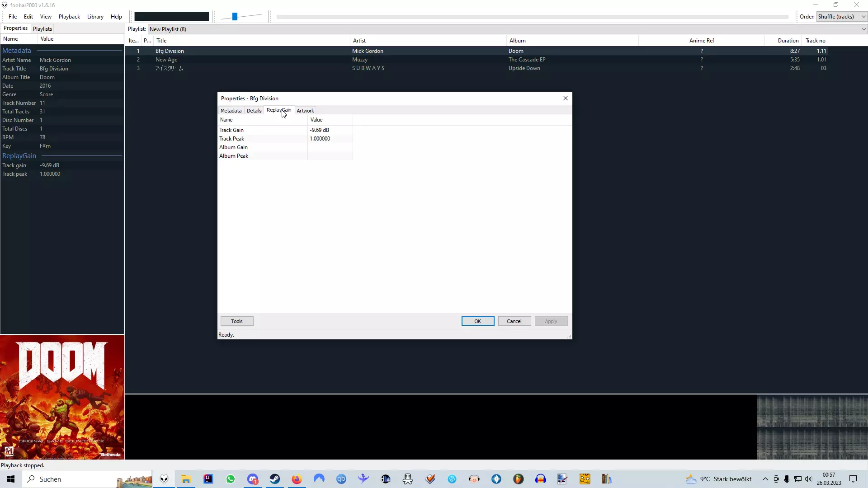Click the blue volume slider handle

click(235, 17)
